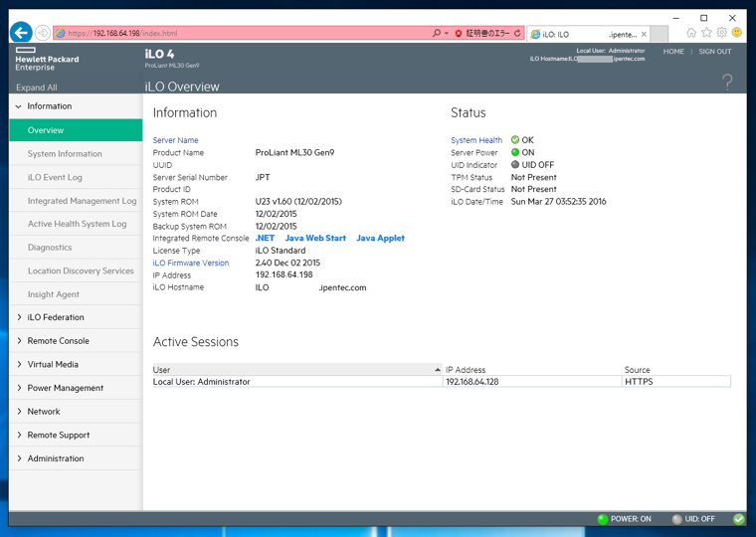
Task: Click the iLO Firmware Version link
Action: coord(191,263)
